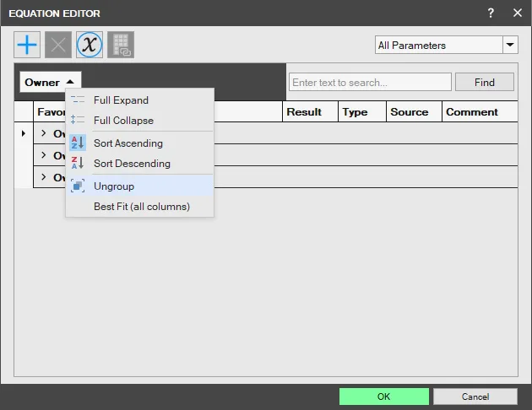This screenshot has width=532, height=410.
Task: Expand the second Owner group row
Action: tap(43, 155)
